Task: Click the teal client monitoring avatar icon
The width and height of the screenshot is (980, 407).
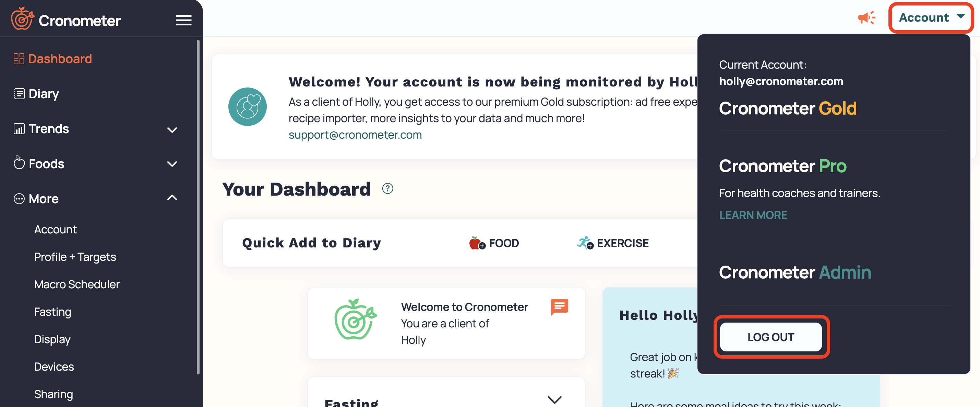Action: click(247, 107)
